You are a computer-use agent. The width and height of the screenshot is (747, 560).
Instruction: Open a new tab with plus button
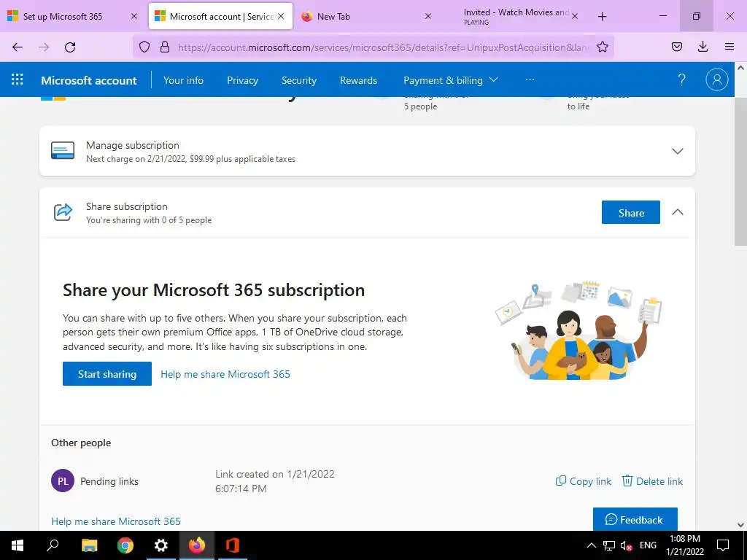point(602,16)
